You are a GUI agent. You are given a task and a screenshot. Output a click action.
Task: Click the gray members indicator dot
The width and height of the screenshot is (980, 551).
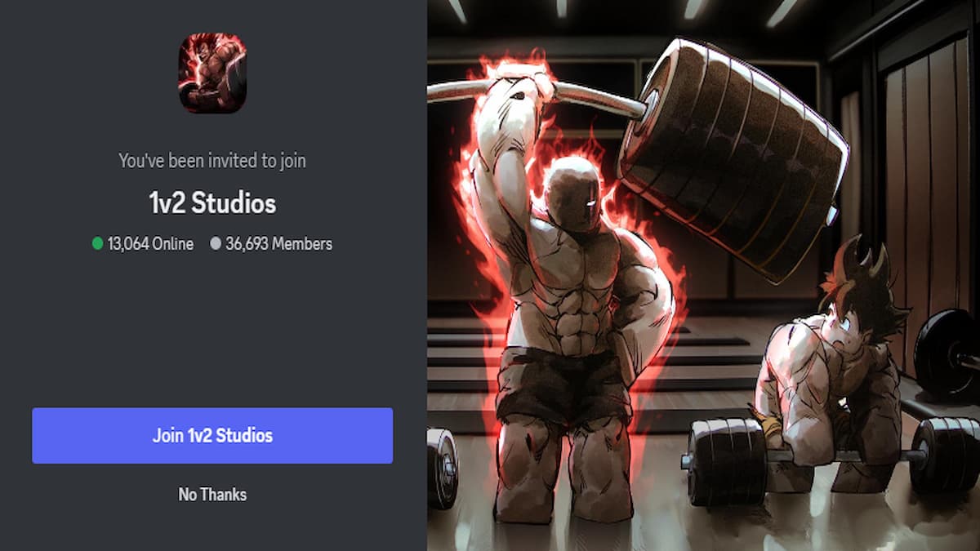216,243
